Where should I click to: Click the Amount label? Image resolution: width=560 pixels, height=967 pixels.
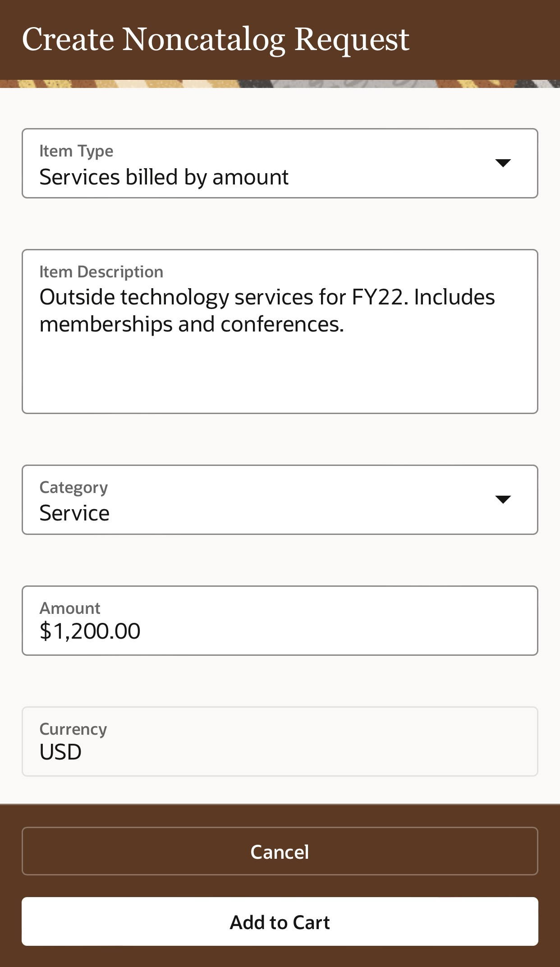coord(70,608)
